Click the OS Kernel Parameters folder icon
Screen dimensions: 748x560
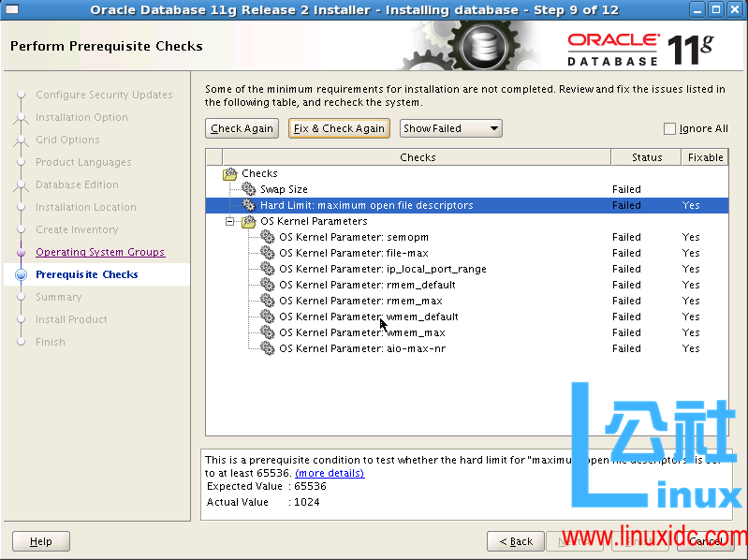pos(248,222)
